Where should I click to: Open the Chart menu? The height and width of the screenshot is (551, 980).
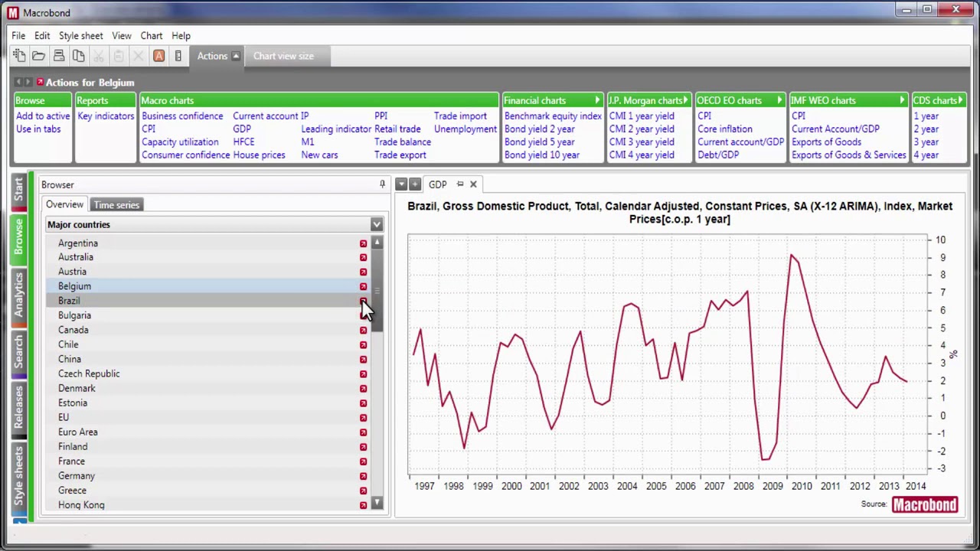[x=152, y=36]
